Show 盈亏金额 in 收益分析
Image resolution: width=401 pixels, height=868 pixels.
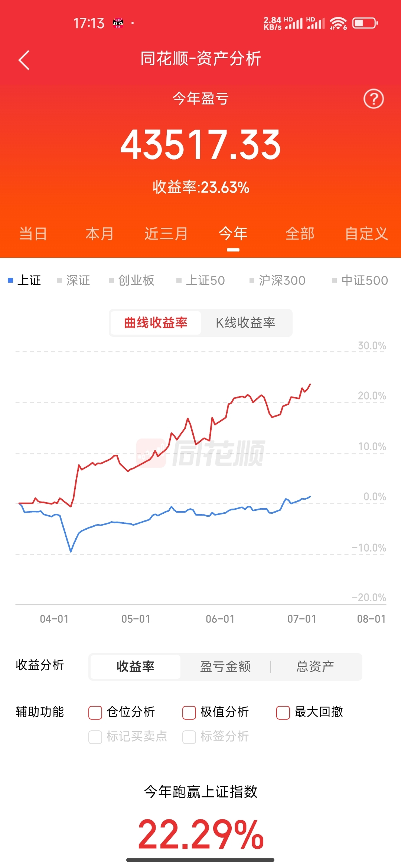[x=225, y=667]
